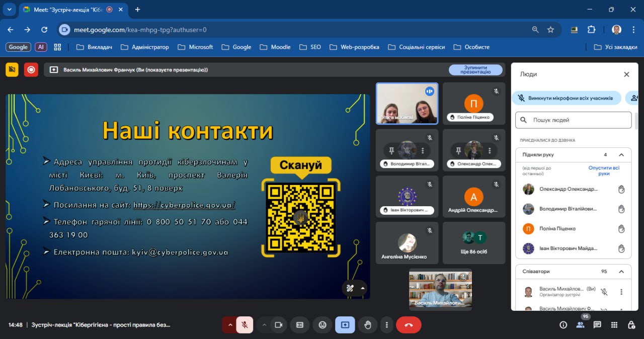Toggle microphone mute in bottom control bar
Viewport: 644px width, 339px height.
point(245,325)
